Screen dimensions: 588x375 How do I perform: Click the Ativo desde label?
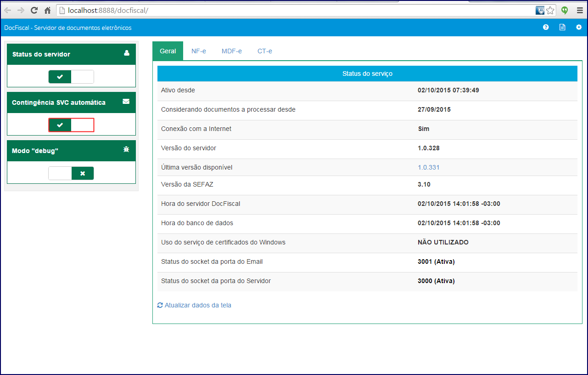pyautogui.click(x=178, y=90)
